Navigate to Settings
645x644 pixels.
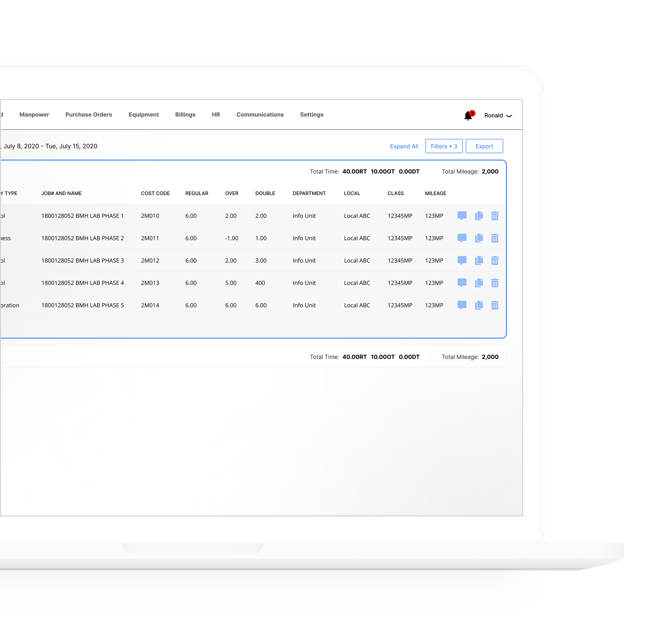(x=311, y=115)
